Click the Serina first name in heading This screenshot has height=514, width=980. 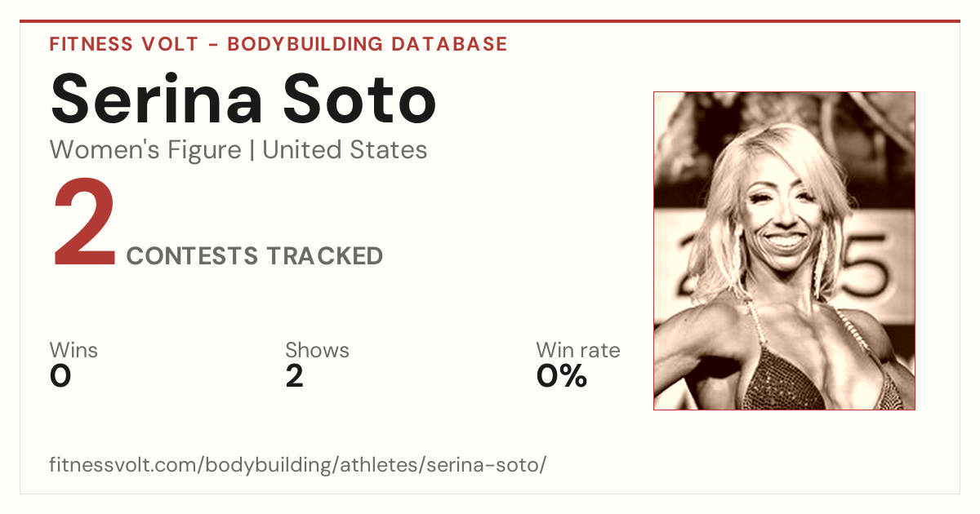pos(157,98)
